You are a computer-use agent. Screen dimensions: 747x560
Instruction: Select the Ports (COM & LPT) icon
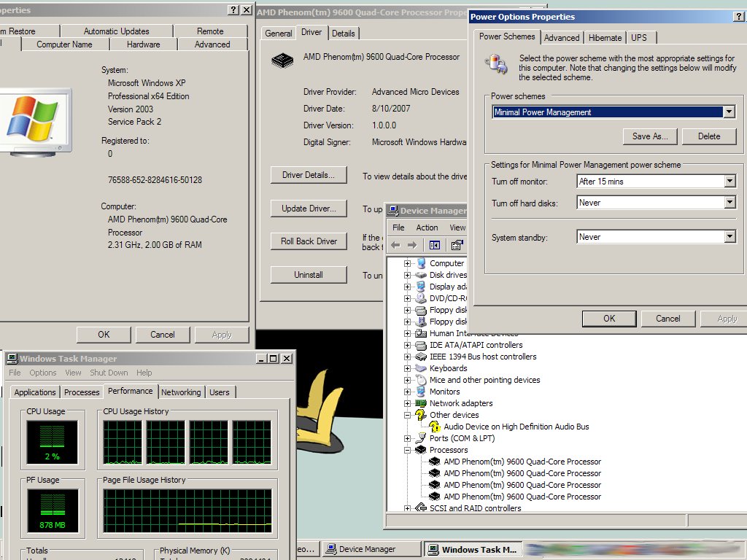421,438
